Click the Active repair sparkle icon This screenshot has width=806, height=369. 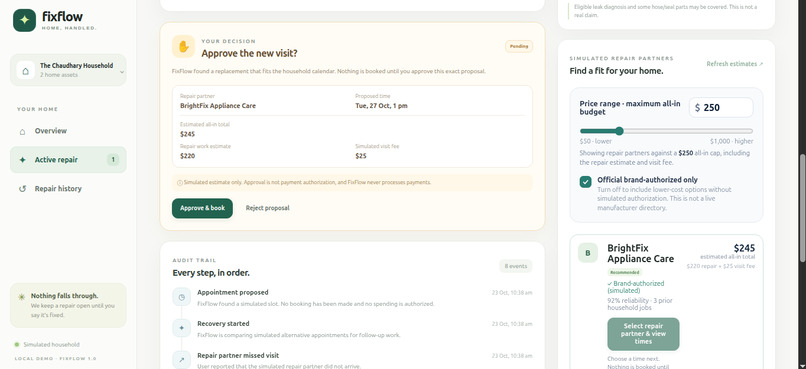tap(22, 160)
